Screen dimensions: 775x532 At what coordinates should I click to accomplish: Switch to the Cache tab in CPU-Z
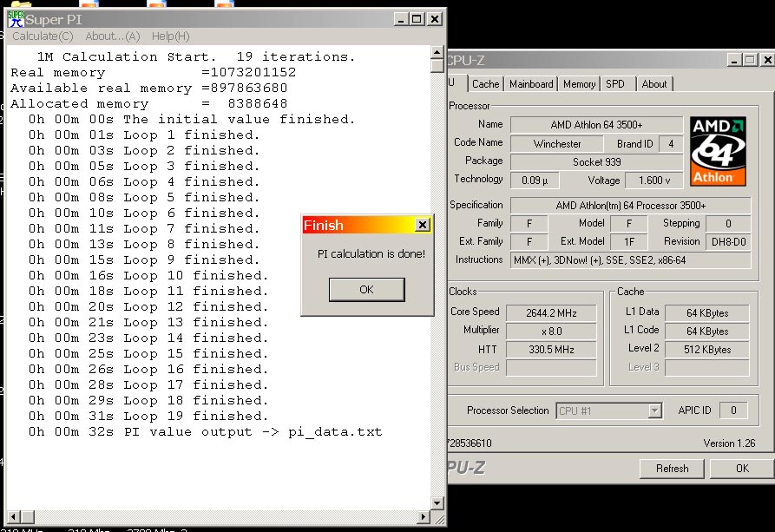(485, 84)
